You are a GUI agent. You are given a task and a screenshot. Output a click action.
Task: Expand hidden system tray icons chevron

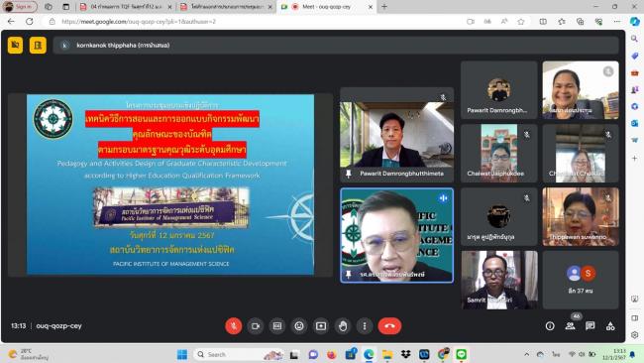(x=526, y=354)
